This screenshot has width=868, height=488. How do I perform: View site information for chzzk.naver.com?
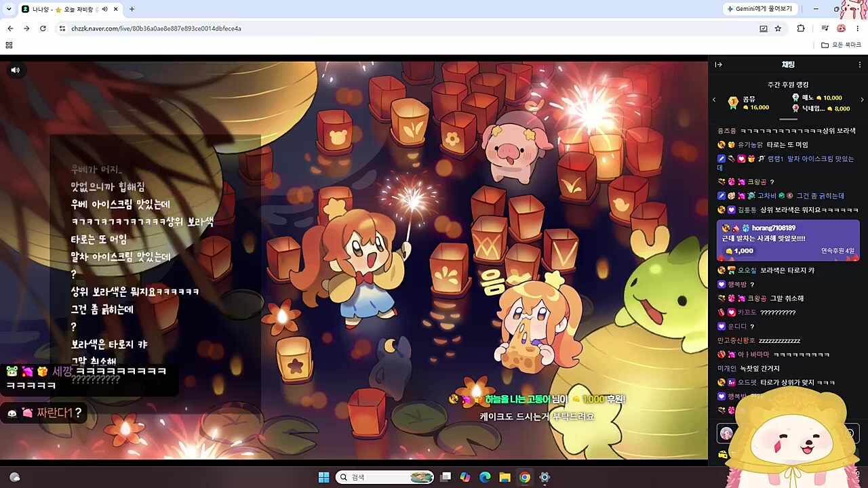[x=62, y=28]
